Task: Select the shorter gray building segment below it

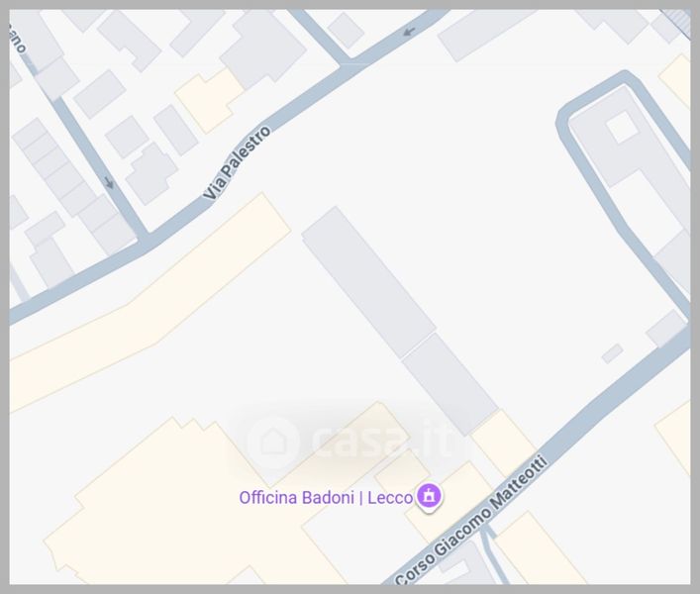Action: (450, 384)
